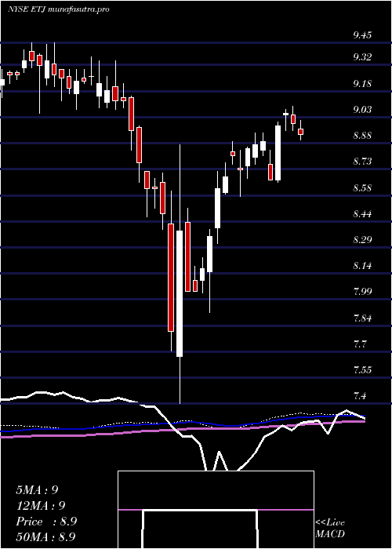Select the 8.58 price axis label

362,187
